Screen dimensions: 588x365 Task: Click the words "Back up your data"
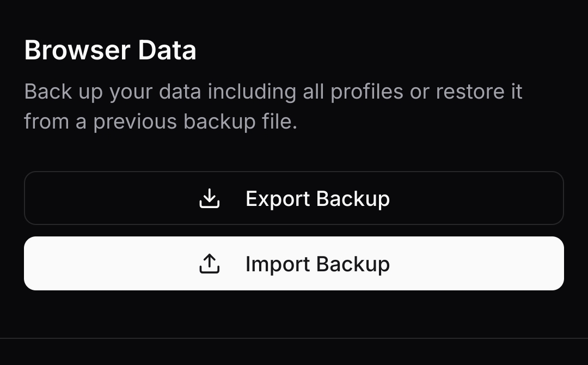click(113, 92)
